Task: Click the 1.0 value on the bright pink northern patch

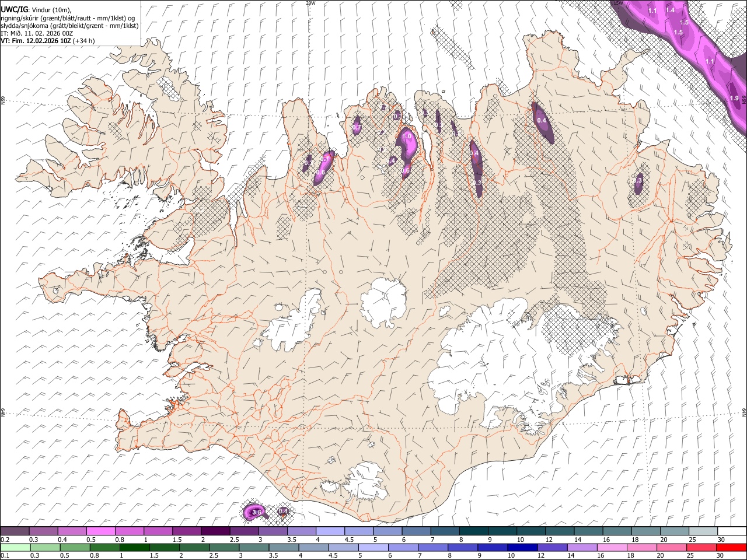Action: click(407, 135)
